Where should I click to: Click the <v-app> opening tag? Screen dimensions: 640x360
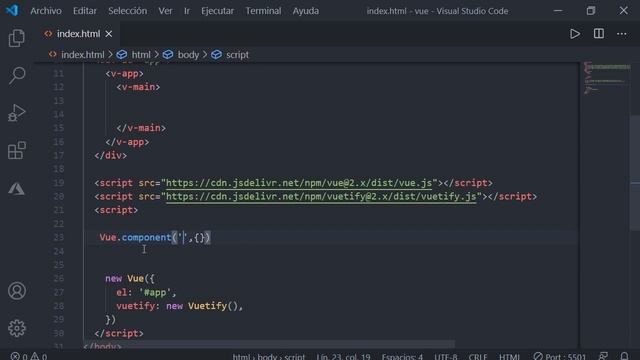pyautogui.click(x=124, y=73)
